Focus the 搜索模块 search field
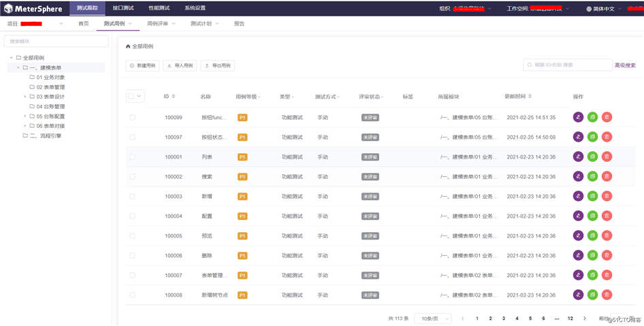This screenshot has height=326, width=644. (x=57, y=41)
